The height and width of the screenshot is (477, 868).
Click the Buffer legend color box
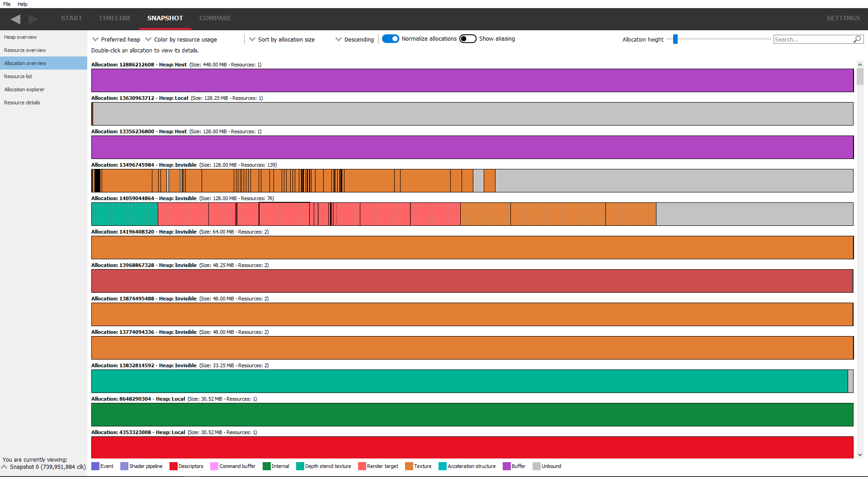(x=506, y=466)
